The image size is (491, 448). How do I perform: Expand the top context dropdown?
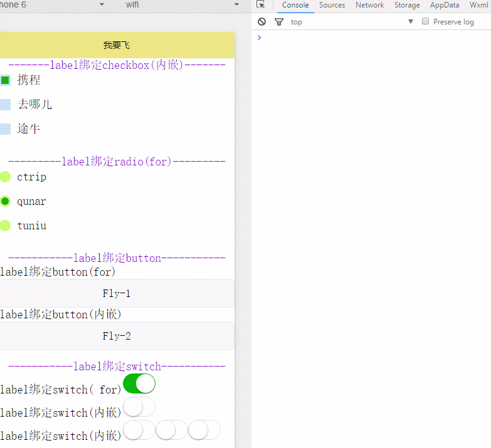(x=411, y=22)
